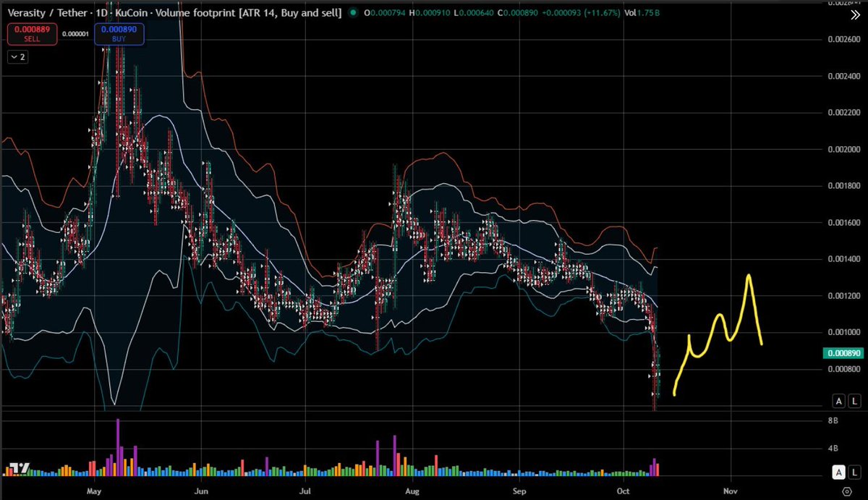Image resolution: width=868 pixels, height=500 pixels.
Task: Click the spread value 0.000001
Action: (x=76, y=33)
